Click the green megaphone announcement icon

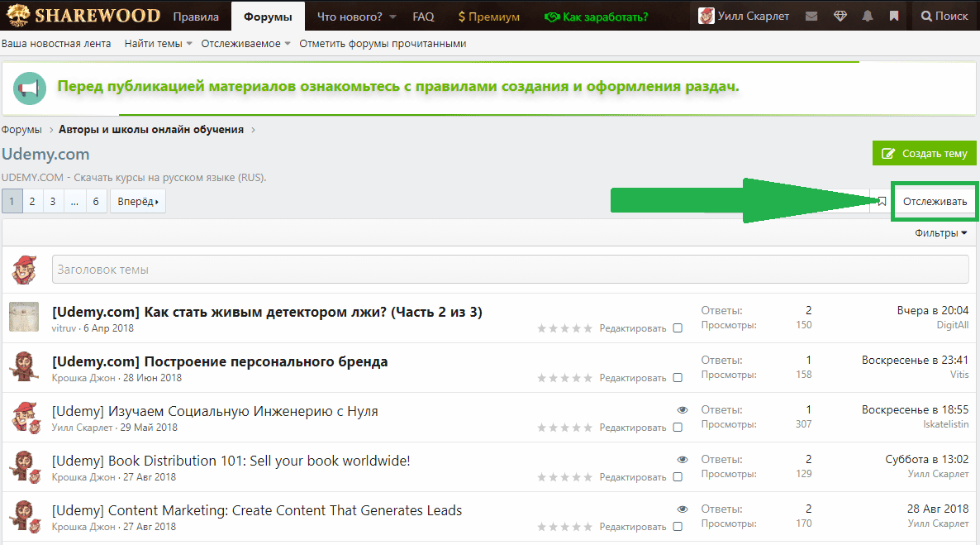[30, 88]
